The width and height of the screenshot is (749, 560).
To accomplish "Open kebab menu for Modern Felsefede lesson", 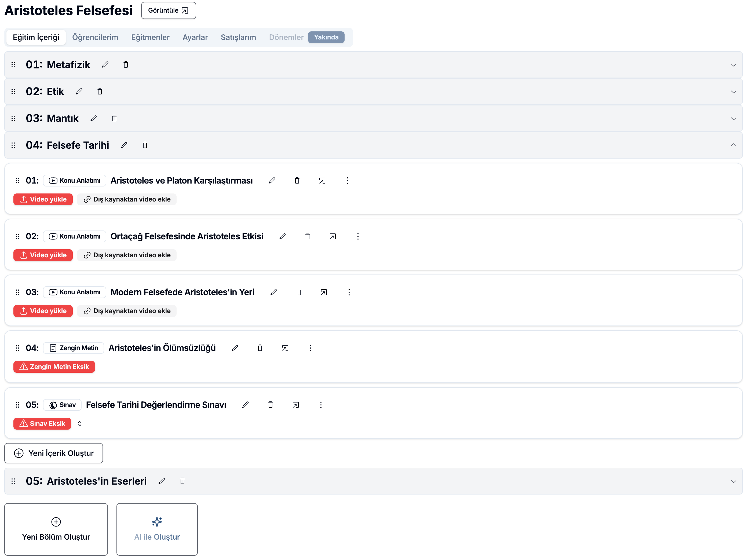I will click(x=349, y=292).
